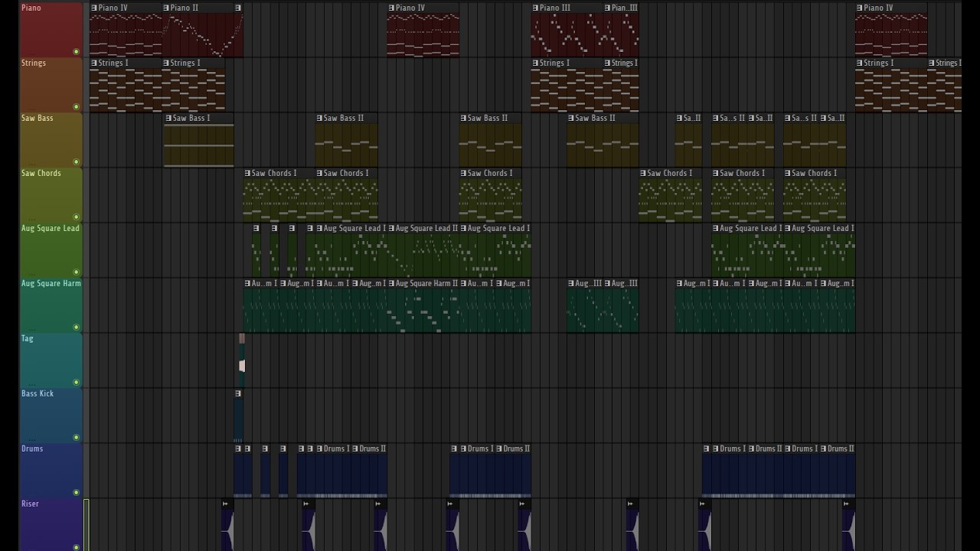Viewport: 980px width, 551px height.
Task: Open the Aug Square Harm II clip menu icon
Action: click(x=392, y=283)
